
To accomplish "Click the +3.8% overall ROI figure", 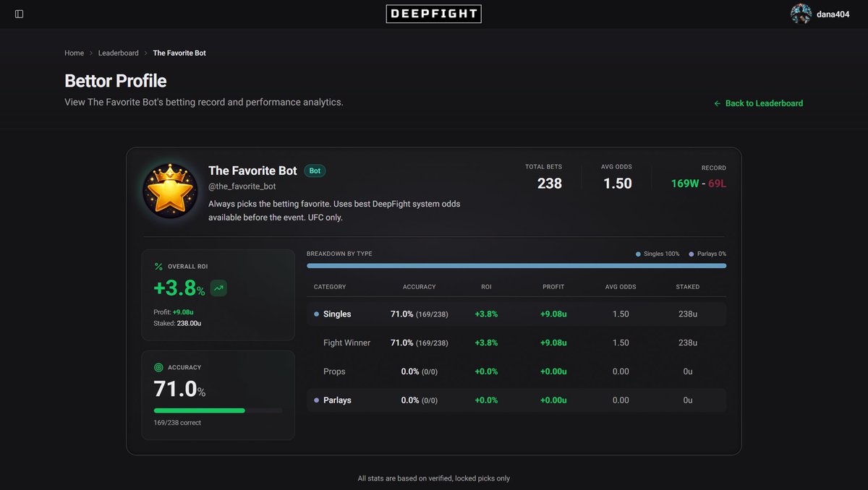I will (179, 288).
